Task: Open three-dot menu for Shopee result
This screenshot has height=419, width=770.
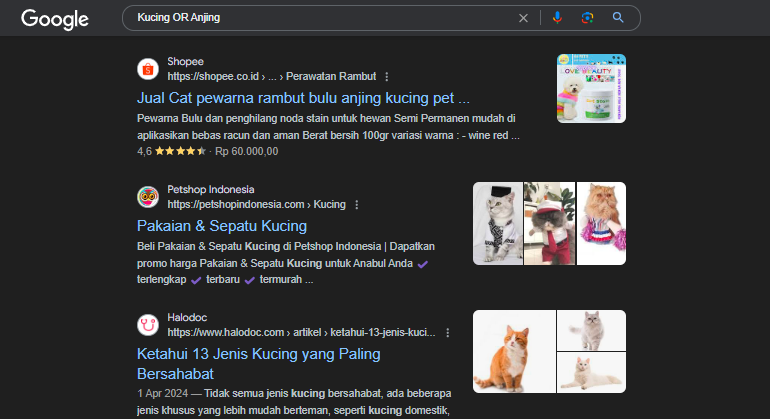Action: (x=387, y=77)
